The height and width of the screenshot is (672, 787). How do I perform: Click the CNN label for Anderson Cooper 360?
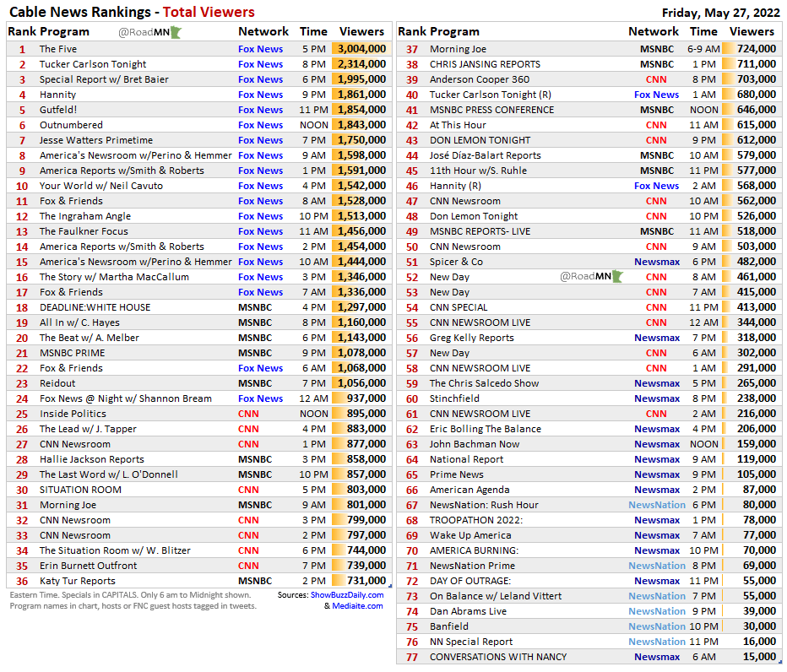coord(657,79)
